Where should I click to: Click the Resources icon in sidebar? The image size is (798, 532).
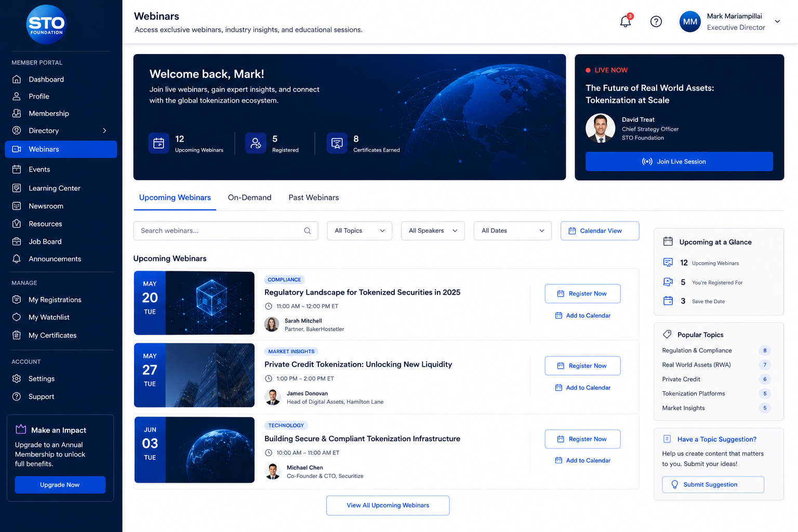pyautogui.click(x=17, y=224)
